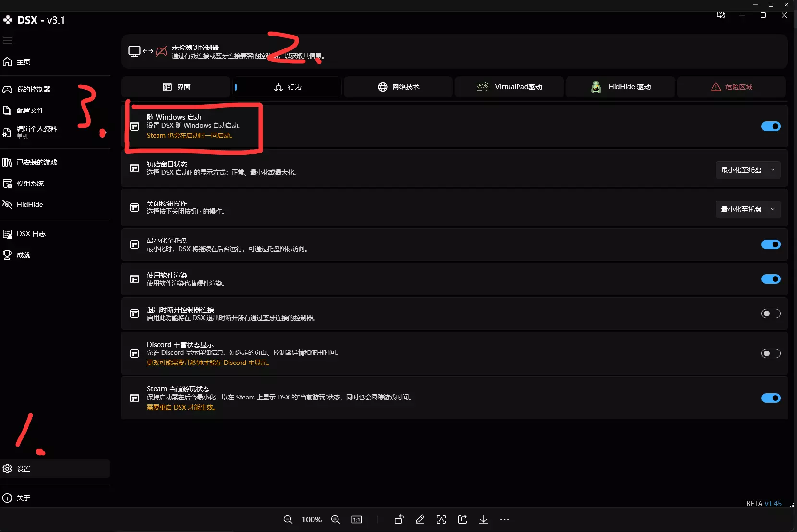Click the 最小化至托盘 row icon

134,244
